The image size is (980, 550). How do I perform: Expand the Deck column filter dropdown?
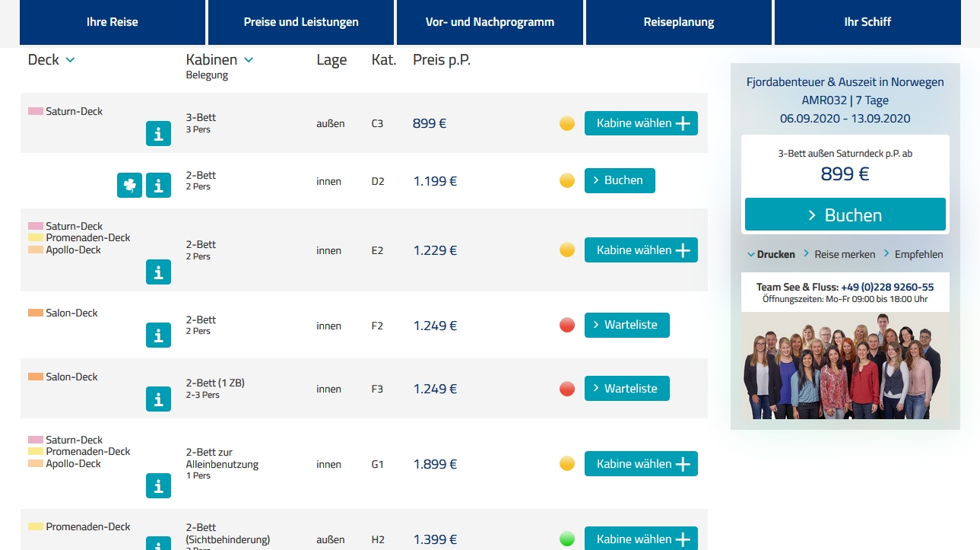pyautogui.click(x=70, y=60)
